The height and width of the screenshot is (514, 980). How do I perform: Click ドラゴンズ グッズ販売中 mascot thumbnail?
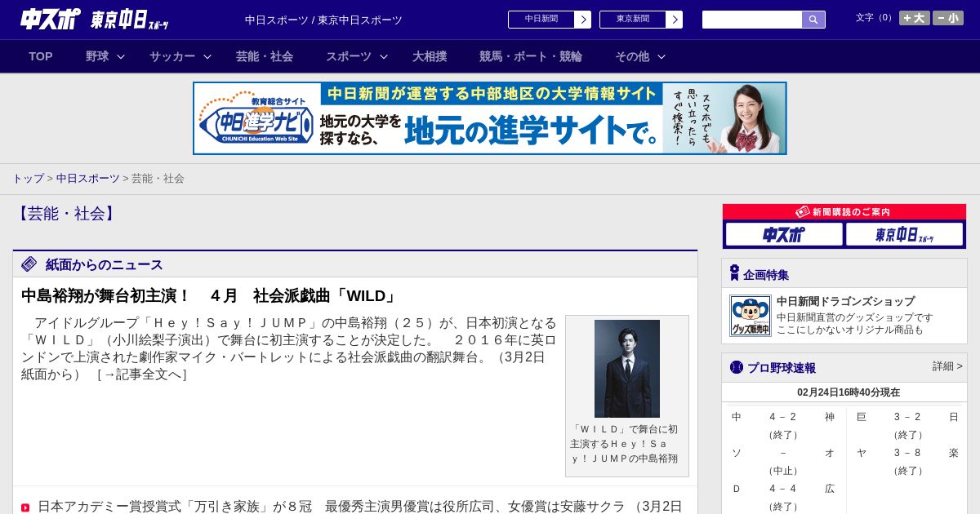(x=751, y=316)
